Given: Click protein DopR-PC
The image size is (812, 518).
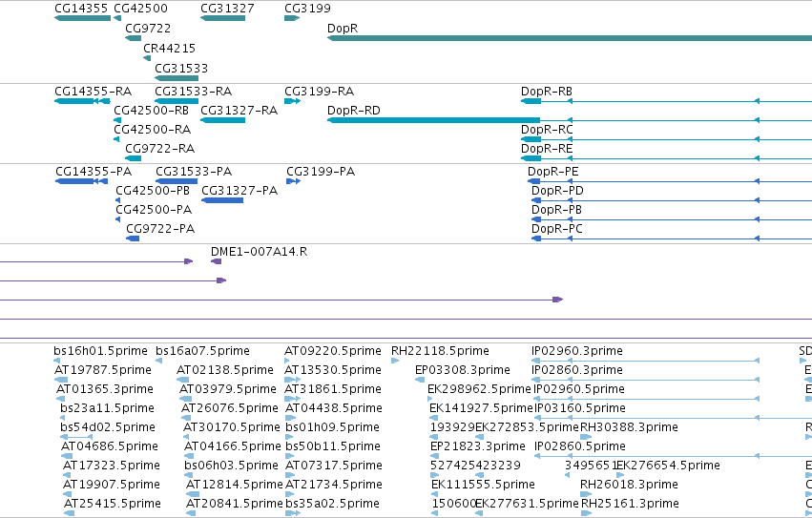Looking at the screenshot, I should [x=672, y=238].
